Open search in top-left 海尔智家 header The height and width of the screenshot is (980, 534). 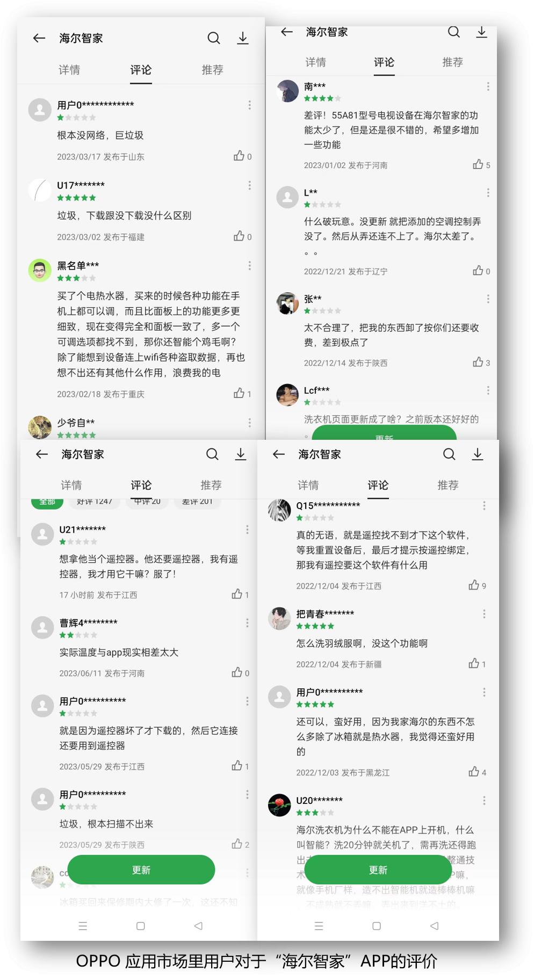tap(214, 38)
